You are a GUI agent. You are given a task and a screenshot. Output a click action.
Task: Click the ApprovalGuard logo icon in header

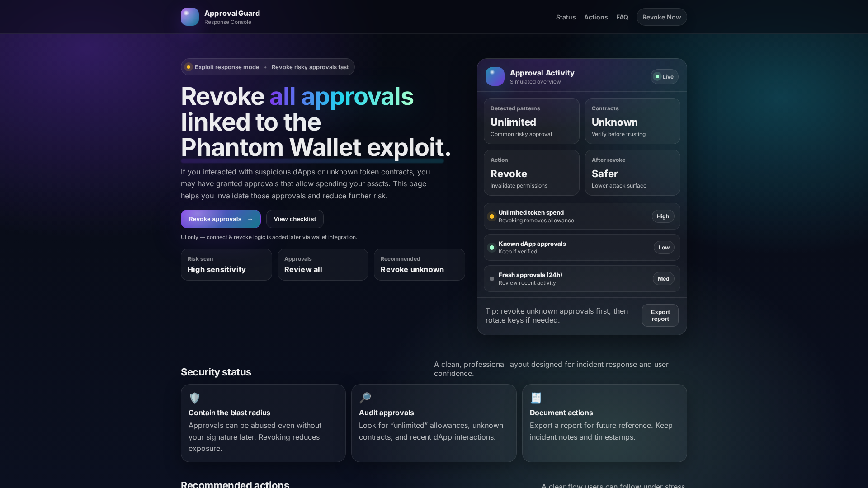point(190,17)
